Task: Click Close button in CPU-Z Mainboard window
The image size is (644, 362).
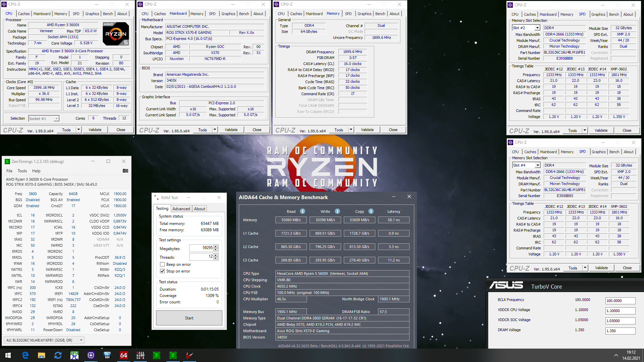Action: (257, 130)
